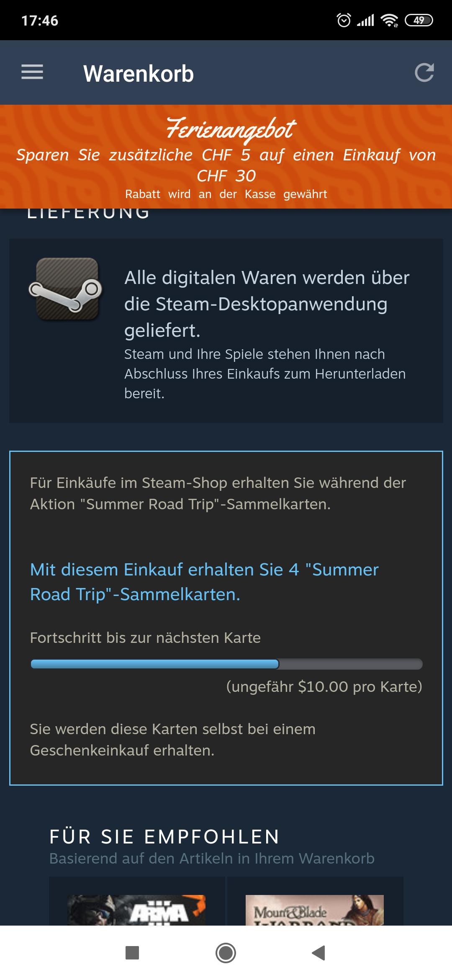
Task: Tap the digital goods delivery message
Action: click(267, 304)
